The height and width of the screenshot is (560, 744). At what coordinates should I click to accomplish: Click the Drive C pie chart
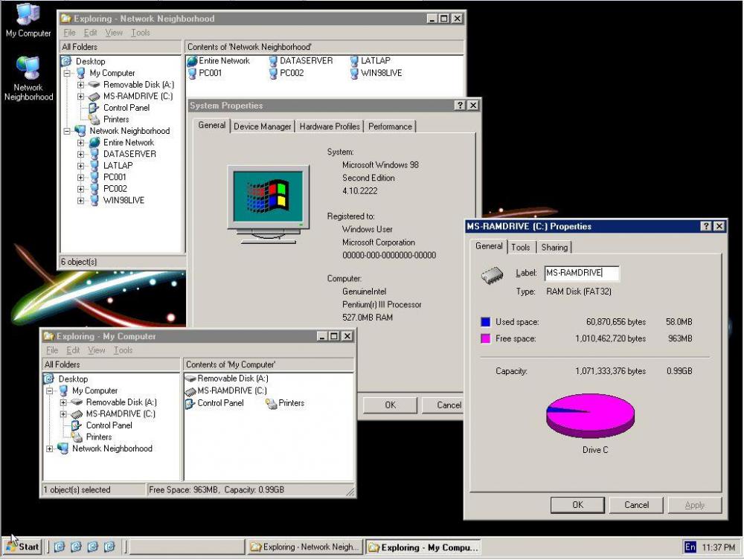click(590, 416)
